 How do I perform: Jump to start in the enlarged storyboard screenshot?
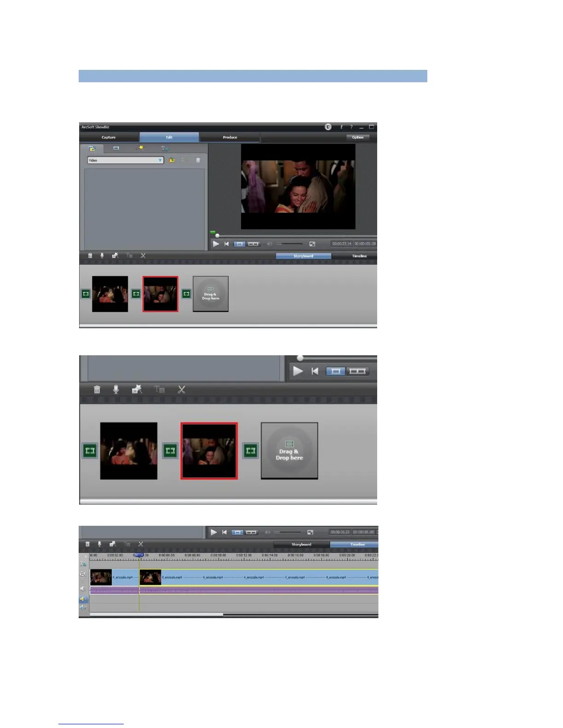pyautogui.click(x=315, y=371)
